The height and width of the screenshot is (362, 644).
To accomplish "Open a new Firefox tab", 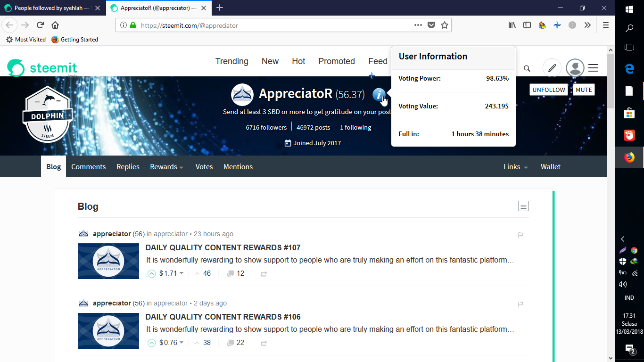I will pyautogui.click(x=220, y=8).
